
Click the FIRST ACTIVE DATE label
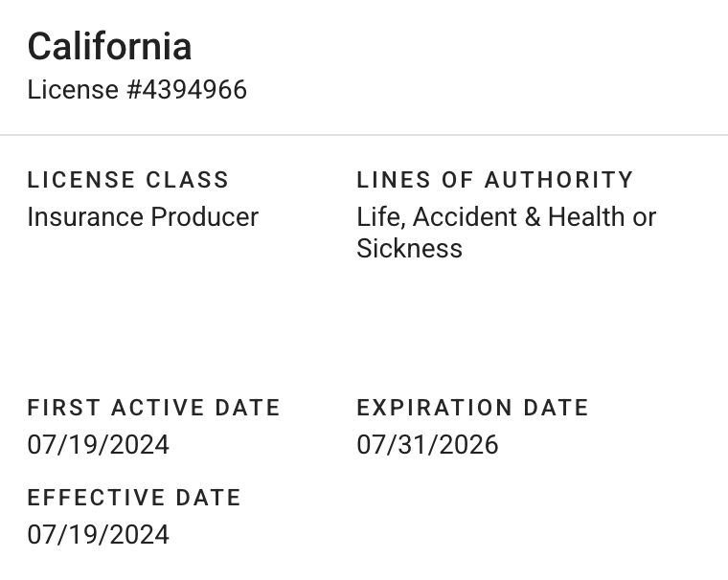click(x=153, y=408)
